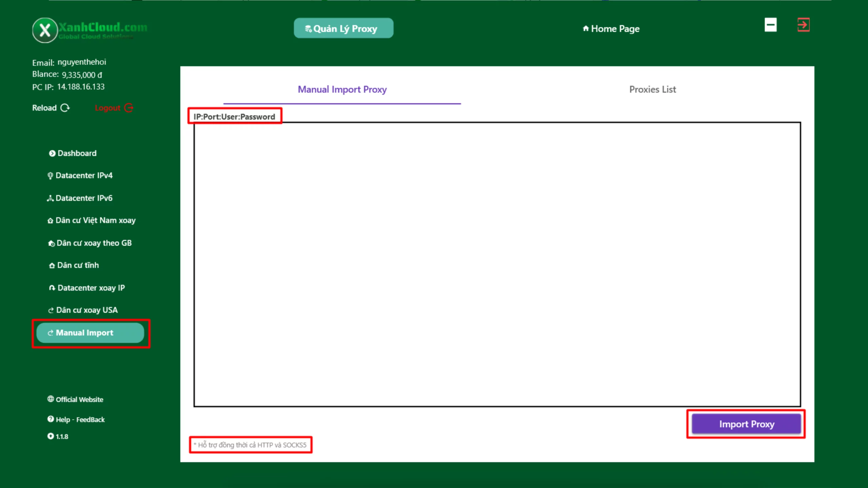Viewport: 868px width, 488px height.
Task: Select Datacenter IPv6 menu item
Action: [x=83, y=198]
